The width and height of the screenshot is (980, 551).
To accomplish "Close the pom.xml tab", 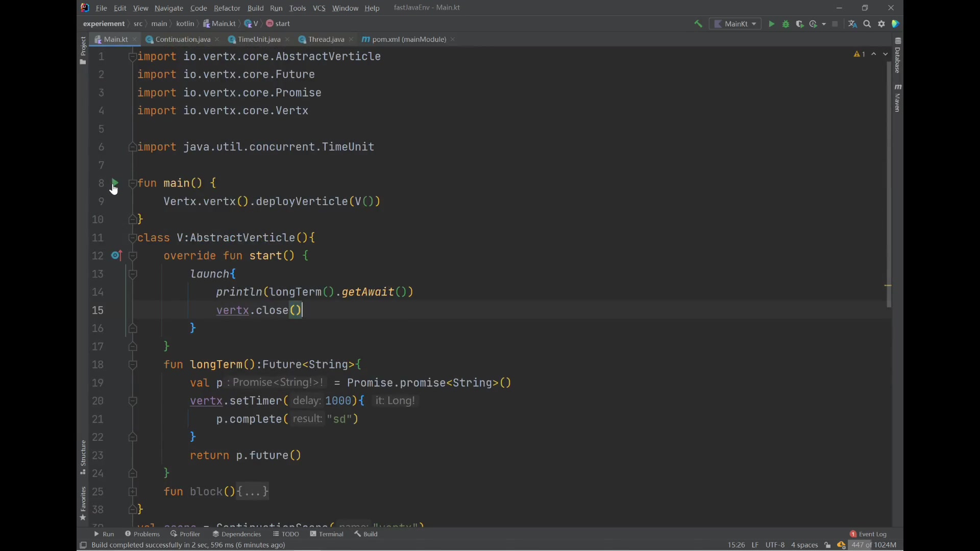I will (x=453, y=39).
